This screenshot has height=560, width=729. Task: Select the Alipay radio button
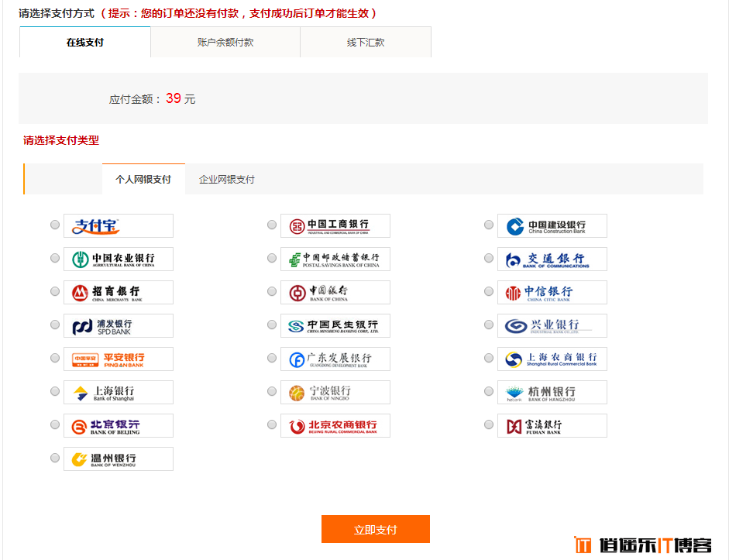pyautogui.click(x=55, y=225)
